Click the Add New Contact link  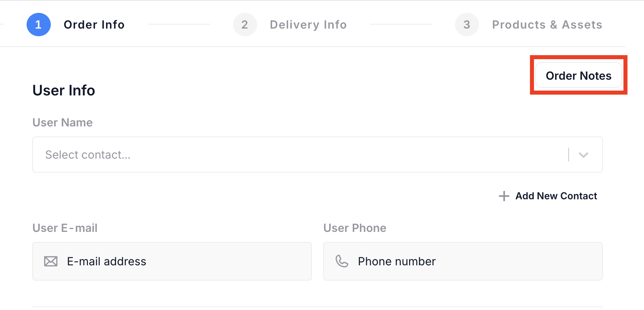tap(556, 196)
